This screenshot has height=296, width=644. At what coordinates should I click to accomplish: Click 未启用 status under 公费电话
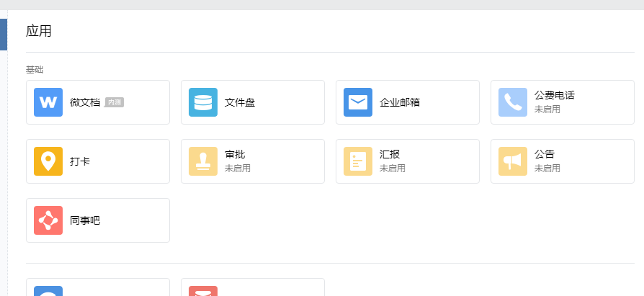coord(547,109)
